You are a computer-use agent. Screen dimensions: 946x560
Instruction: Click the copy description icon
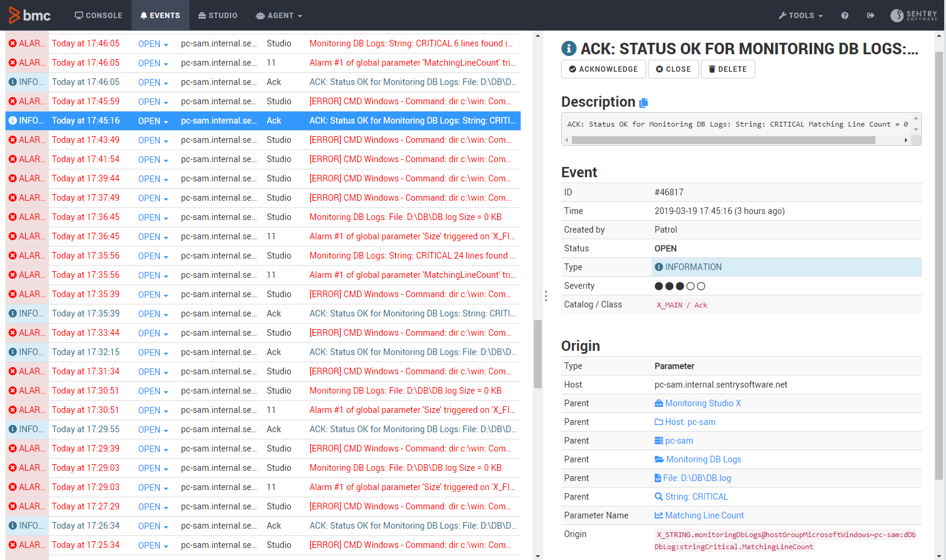click(x=644, y=103)
